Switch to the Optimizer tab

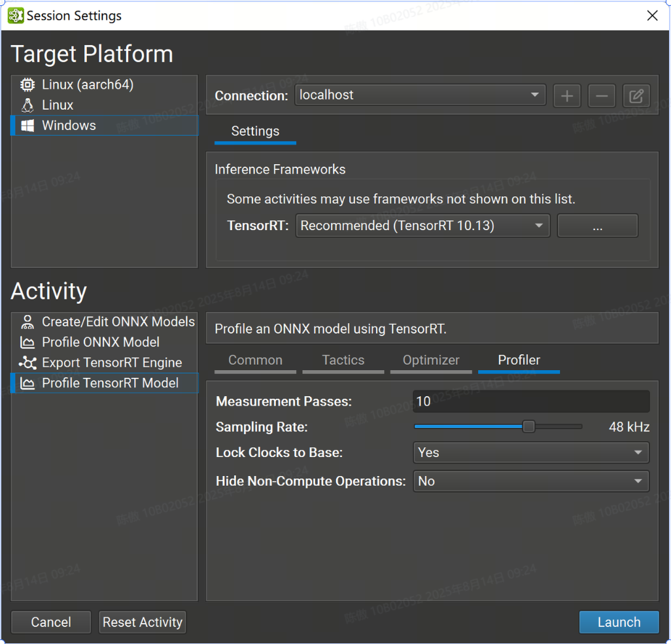(431, 360)
